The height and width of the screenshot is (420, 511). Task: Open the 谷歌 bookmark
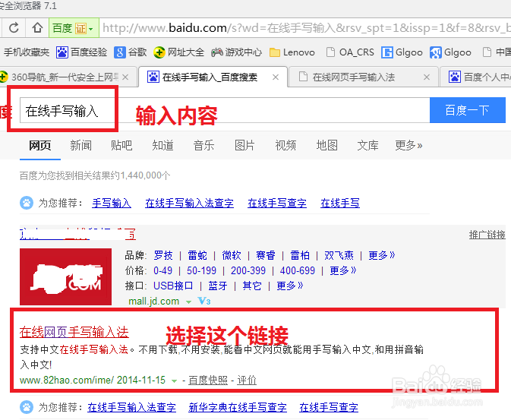click(x=130, y=52)
